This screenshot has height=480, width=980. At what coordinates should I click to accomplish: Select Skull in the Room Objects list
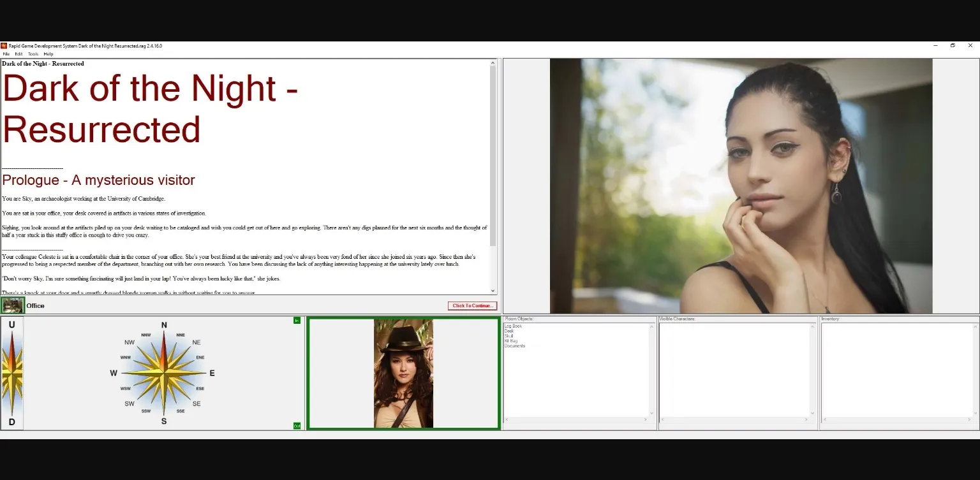click(509, 336)
